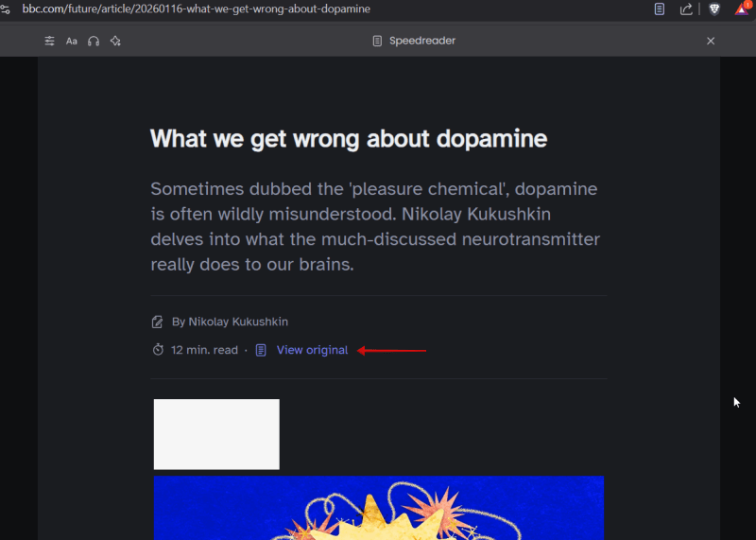Click the Speedreader label in toolbar
This screenshot has width=756, height=540.
pos(421,41)
